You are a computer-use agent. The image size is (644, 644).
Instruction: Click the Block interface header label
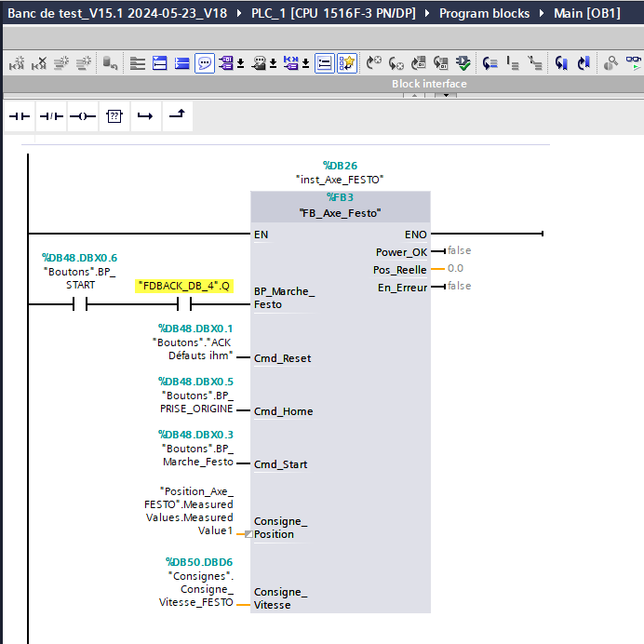coord(429,84)
